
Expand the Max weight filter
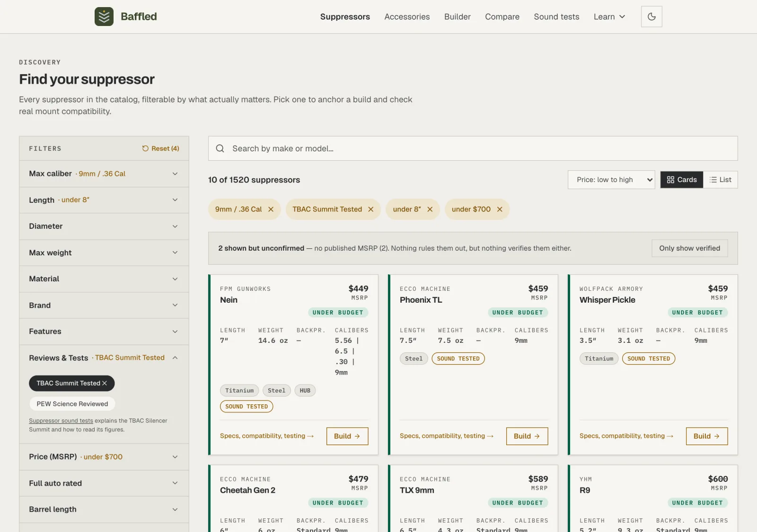pyautogui.click(x=104, y=253)
